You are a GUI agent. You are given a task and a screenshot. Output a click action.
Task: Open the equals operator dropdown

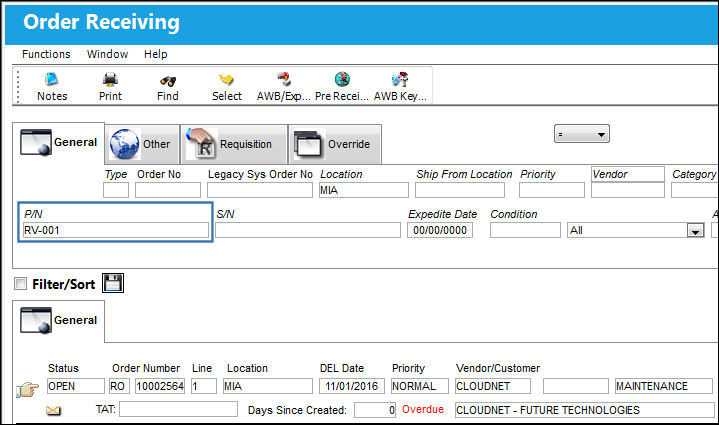coord(581,134)
